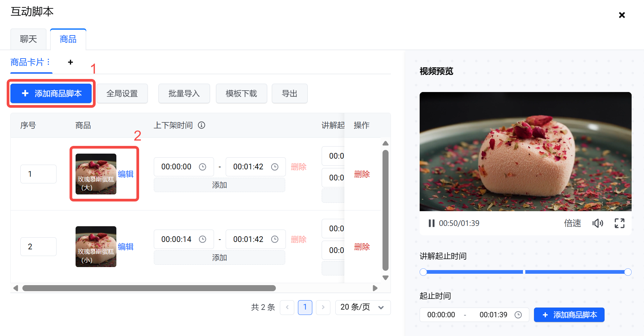Click the table vertical scrollbar thumb
Viewport: 644px width, 336px height.
(386, 210)
